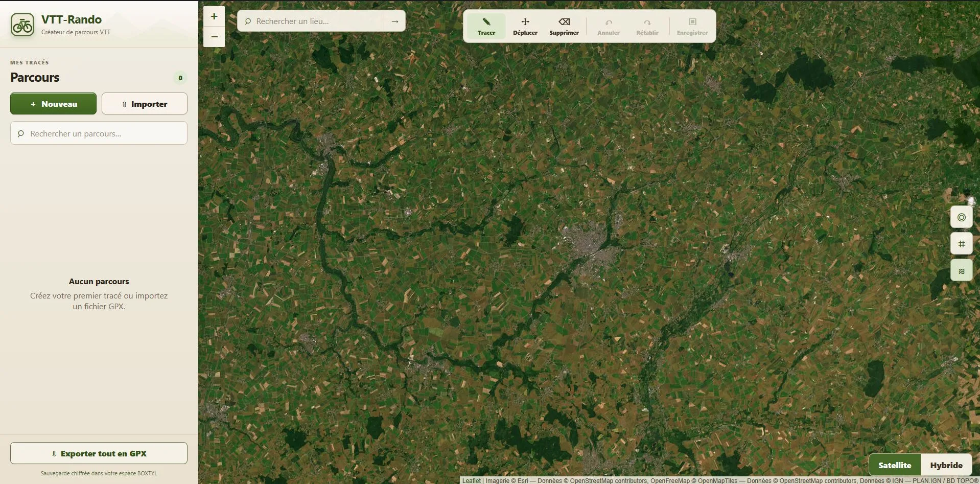Toggle the grid overlay icon
This screenshot has height=484, width=980.
pos(961,244)
